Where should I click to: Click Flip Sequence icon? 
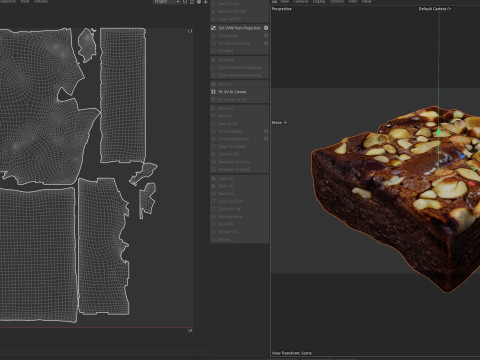pos(214,217)
